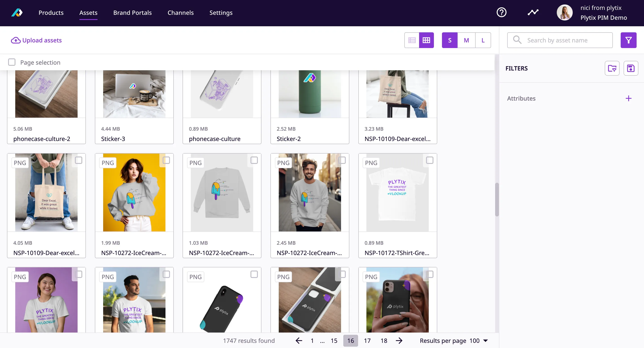
Task: Click the 4.44 MB file size text
Action: (111, 129)
